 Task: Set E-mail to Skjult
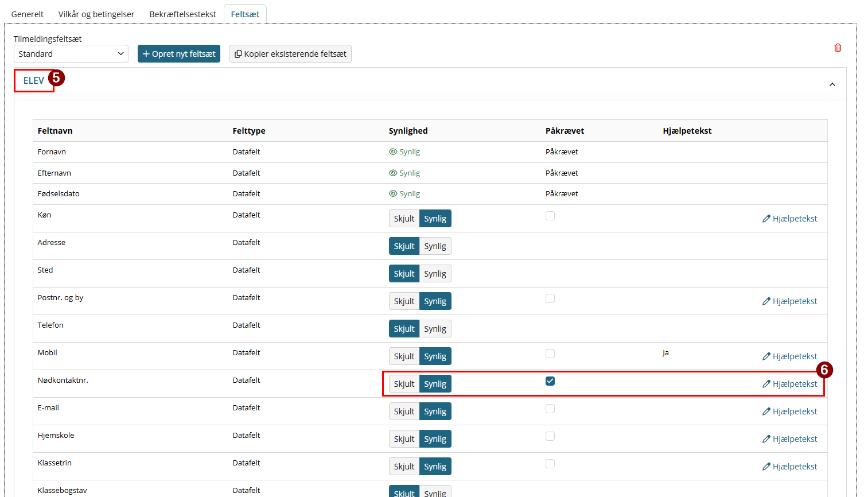point(404,411)
